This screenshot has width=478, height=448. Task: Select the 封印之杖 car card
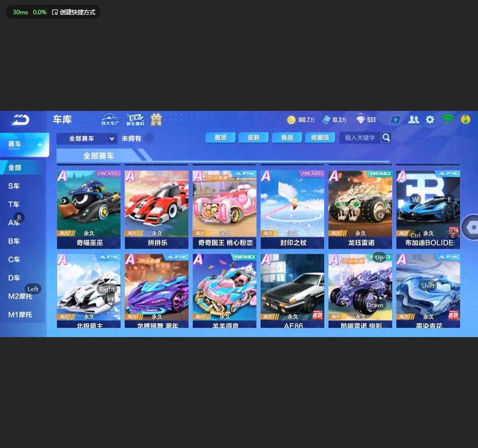click(292, 209)
